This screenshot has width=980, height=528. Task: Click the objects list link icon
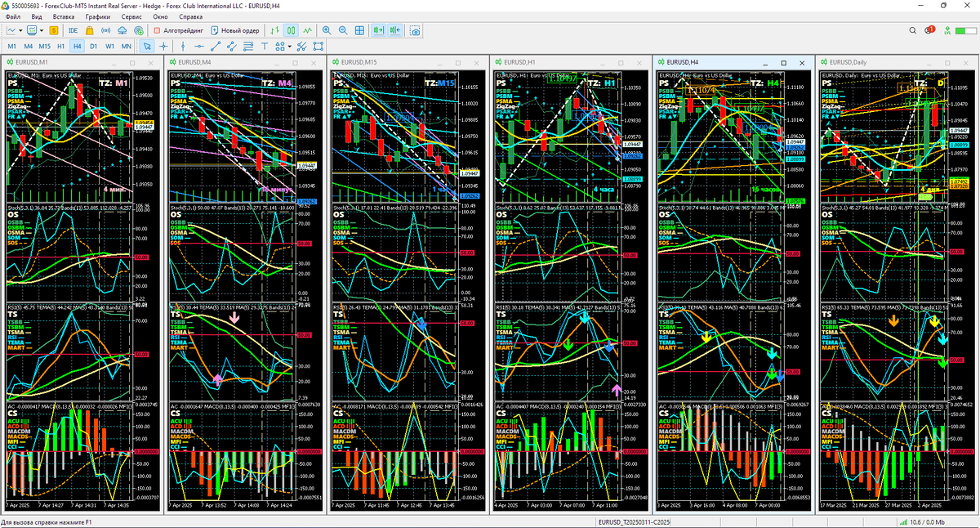(x=302, y=47)
